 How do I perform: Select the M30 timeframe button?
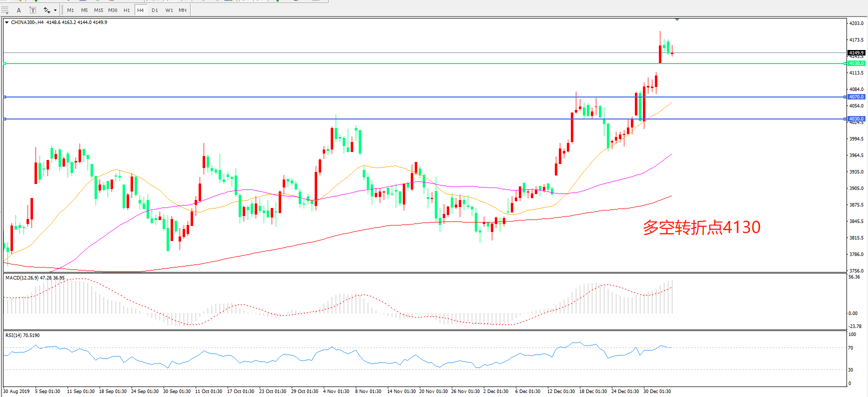[x=113, y=10]
